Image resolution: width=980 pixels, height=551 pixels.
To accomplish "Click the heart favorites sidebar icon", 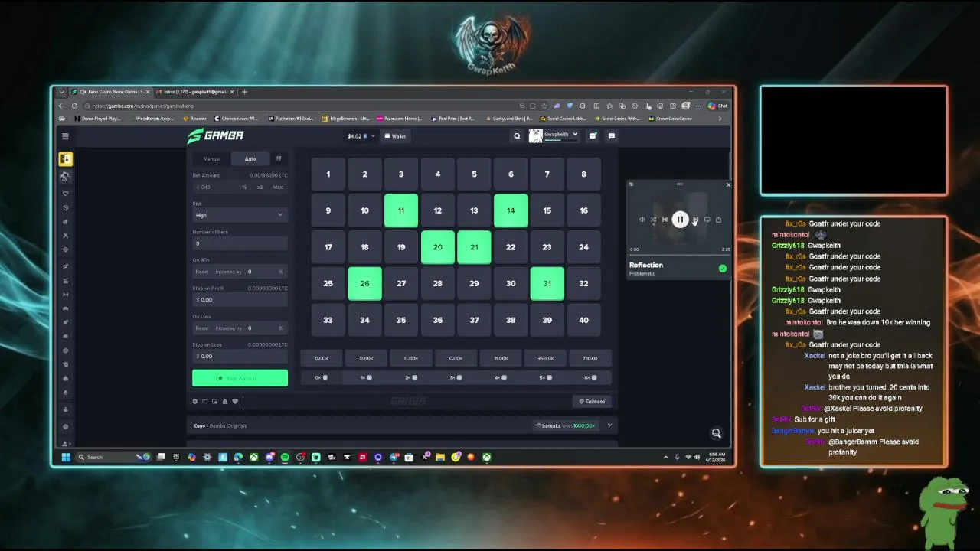I will 65,194.
